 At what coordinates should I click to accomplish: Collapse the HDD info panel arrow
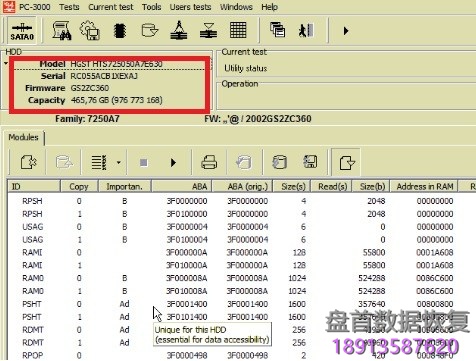click(6, 63)
